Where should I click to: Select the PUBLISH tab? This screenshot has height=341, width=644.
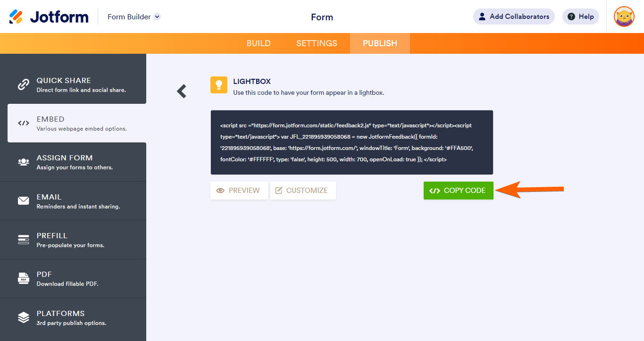tap(380, 43)
